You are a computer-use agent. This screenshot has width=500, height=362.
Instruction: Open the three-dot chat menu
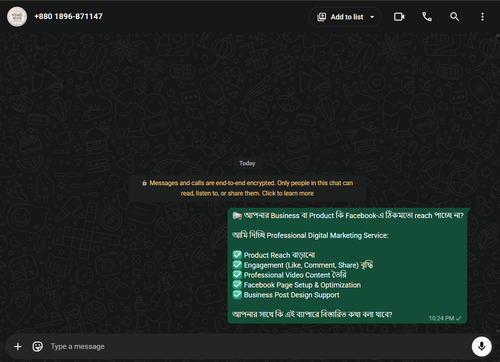[482, 17]
